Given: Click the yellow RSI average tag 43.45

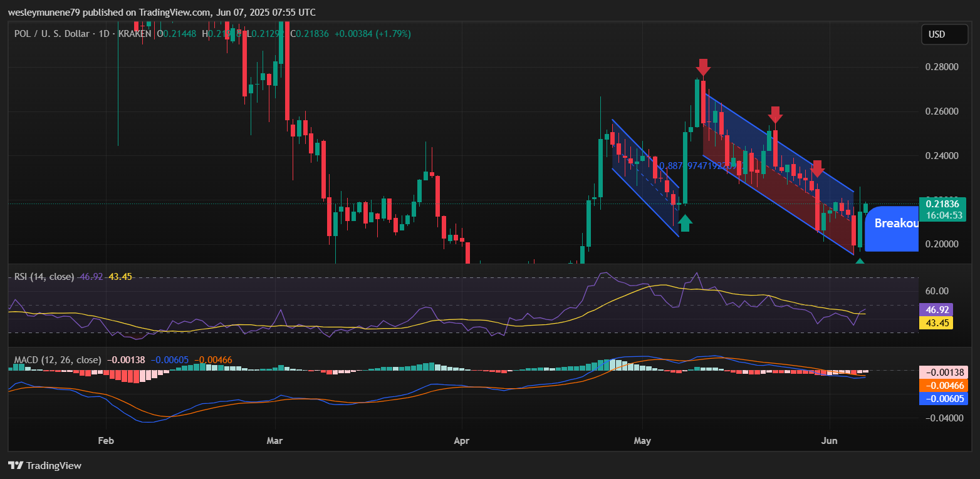Looking at the screenshot, I should [936, 323].
